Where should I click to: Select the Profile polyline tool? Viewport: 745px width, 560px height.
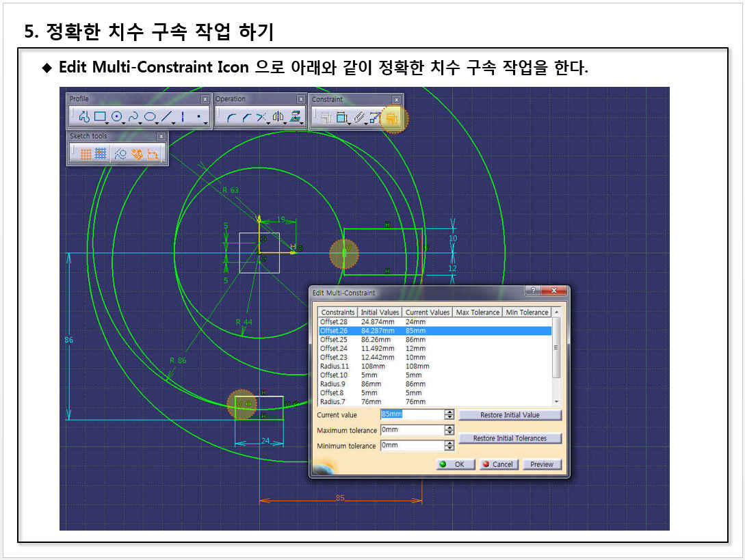coord(83,117)
